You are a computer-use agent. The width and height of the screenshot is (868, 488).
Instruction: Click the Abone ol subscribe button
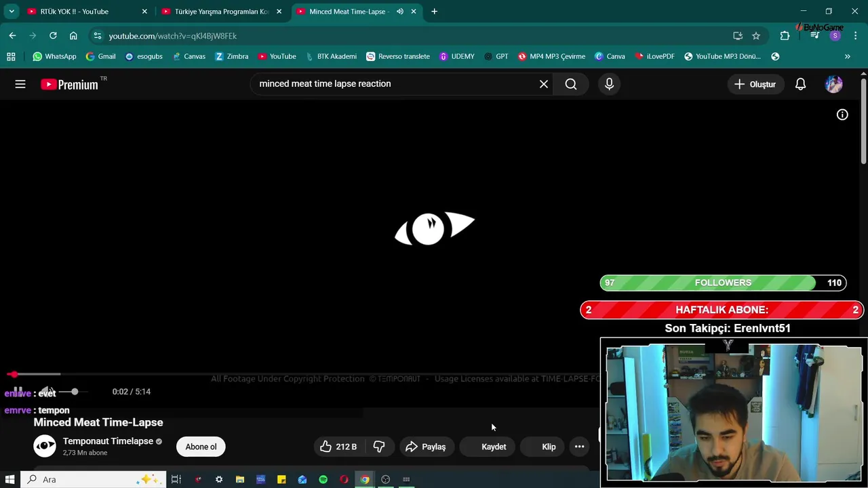(201, 447)
